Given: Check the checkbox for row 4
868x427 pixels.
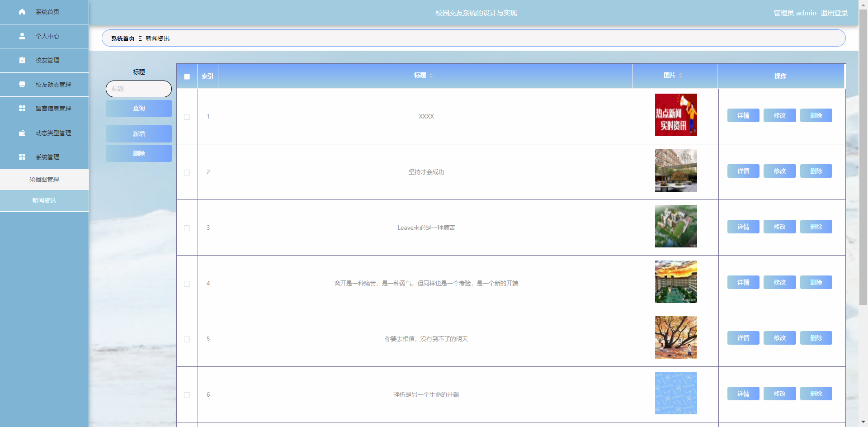Looking at the screenshot, I should click(x=187, y=284).
